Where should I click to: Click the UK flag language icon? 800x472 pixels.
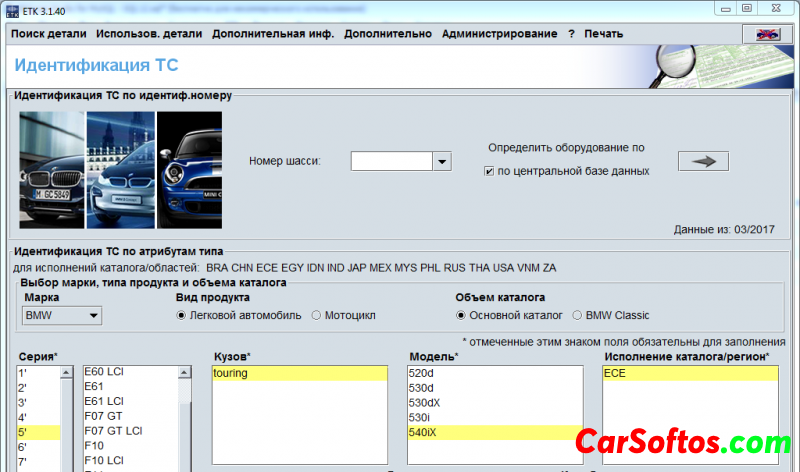[x=766, y=33]
